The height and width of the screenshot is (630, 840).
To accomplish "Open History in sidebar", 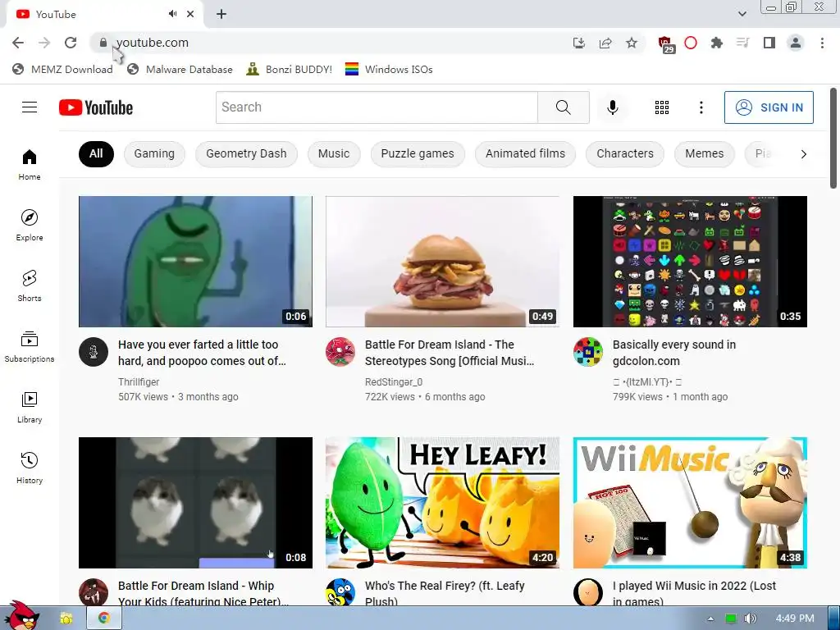I will [x=30, y=468].
